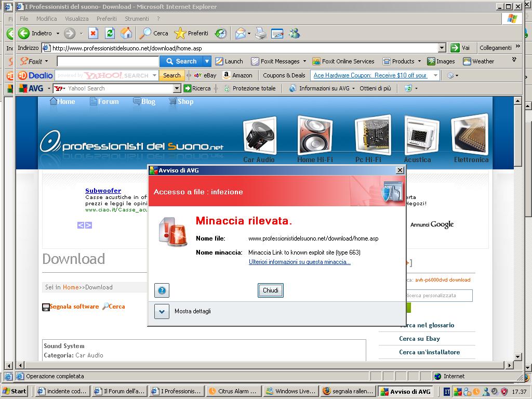This screenshot has height=399, width=532.
Task: Click Weather in Foxit toolbar
Action: (478, 61)
